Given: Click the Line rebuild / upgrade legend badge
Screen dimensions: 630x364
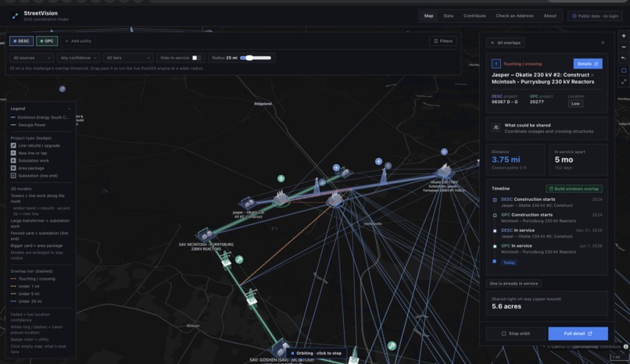Looking at the screenshot, I should pyautogui.click(x=13, y=145).
